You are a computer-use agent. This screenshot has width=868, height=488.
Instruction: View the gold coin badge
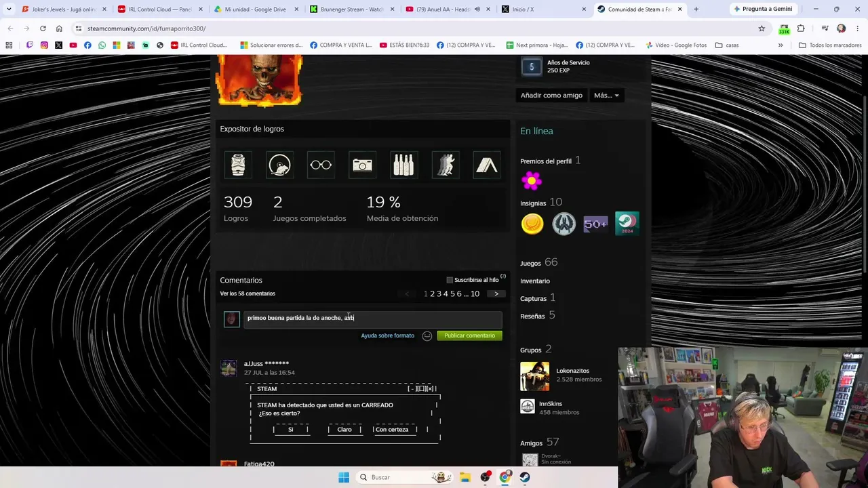click(x=532, y=224)
